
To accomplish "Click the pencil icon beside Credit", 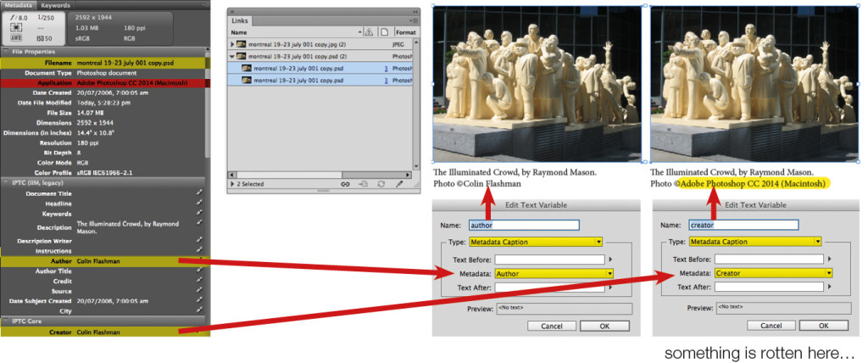I will tap(199, 281).
